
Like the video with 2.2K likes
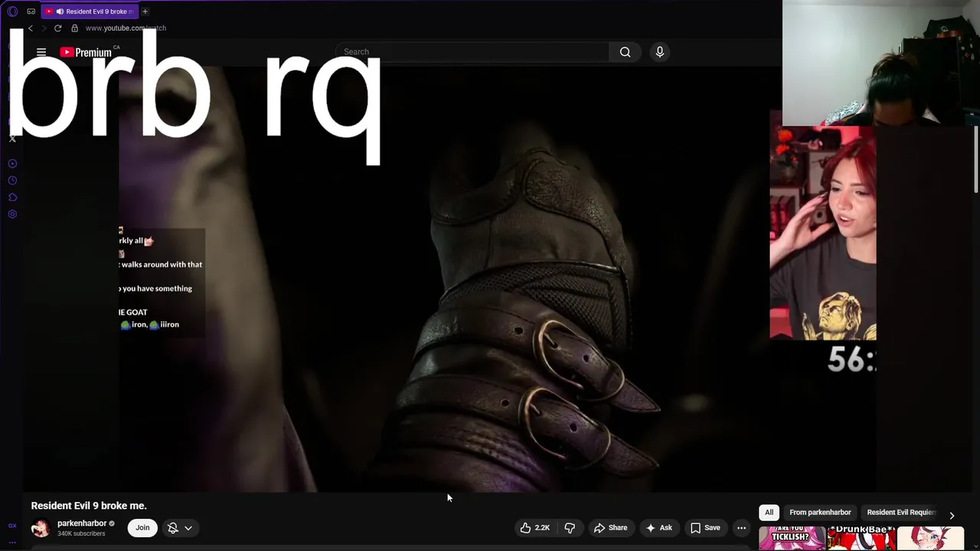coord(536,527)
